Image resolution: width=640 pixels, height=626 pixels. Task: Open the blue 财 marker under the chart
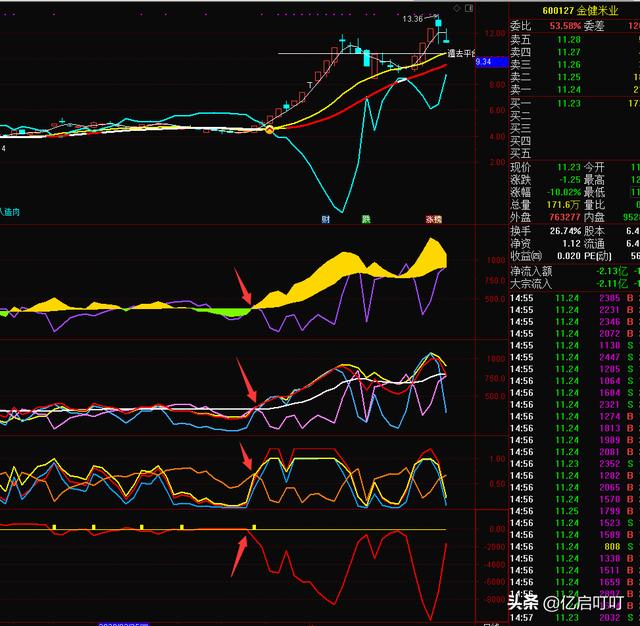tap(325, 219)
